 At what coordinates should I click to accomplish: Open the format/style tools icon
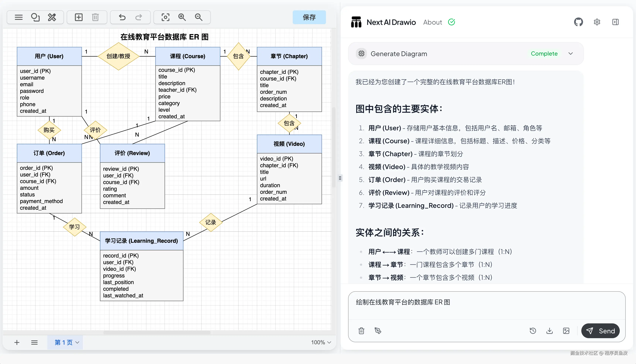(52, 17)
